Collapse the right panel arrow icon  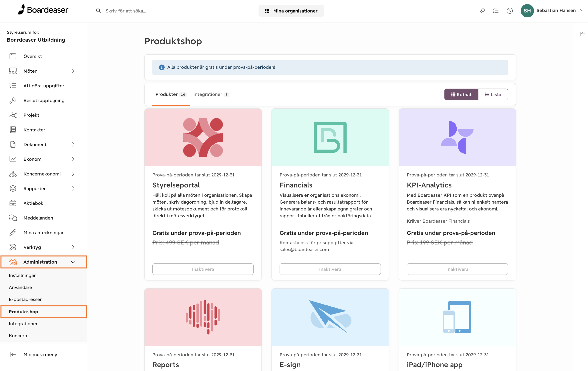click(x=582, y=34)
